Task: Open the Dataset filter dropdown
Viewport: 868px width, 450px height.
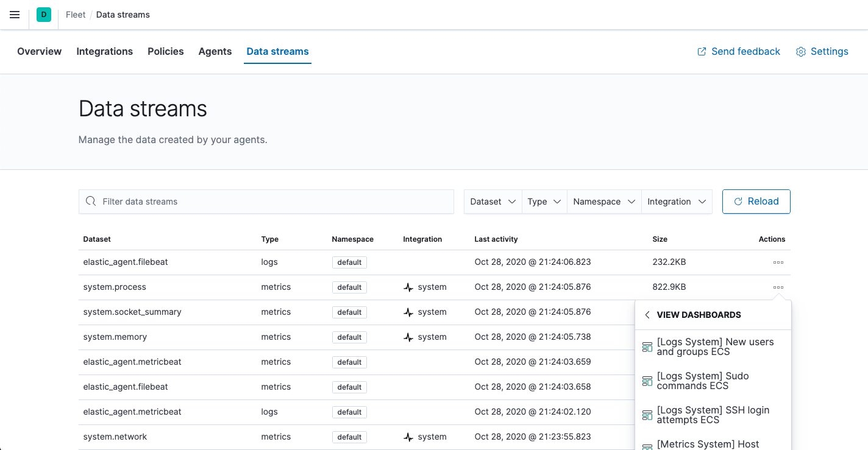Action: click(492, 201)
